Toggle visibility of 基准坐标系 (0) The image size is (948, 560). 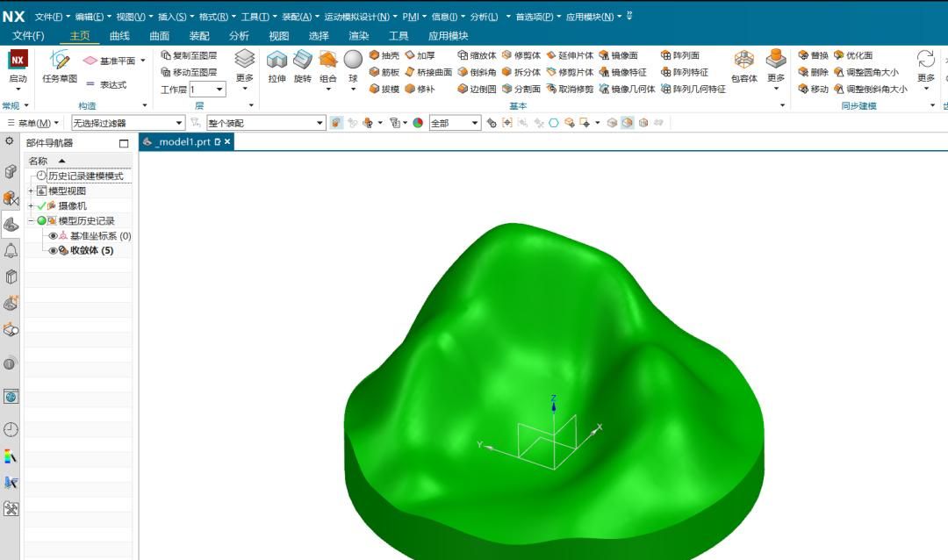(x=54, y=236)
